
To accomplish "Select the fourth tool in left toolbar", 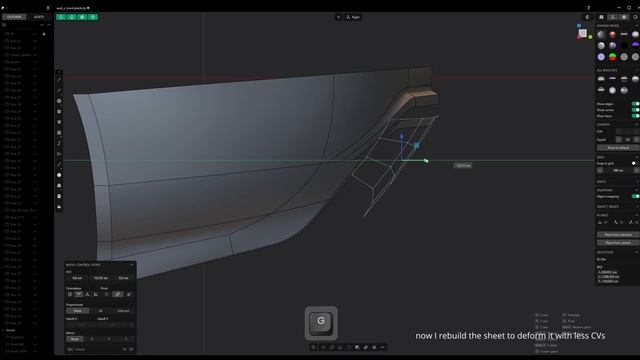I will click(x=59, y=111).
